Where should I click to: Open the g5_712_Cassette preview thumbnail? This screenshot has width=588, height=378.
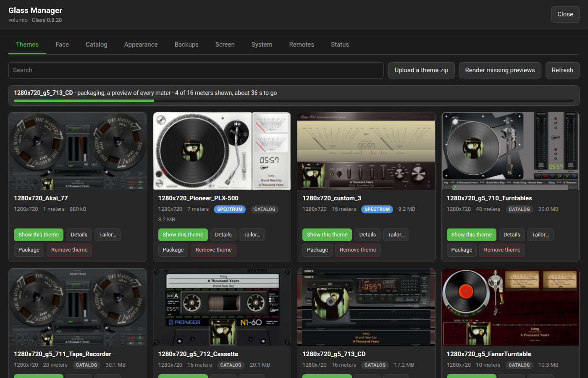tap(222, 307)
